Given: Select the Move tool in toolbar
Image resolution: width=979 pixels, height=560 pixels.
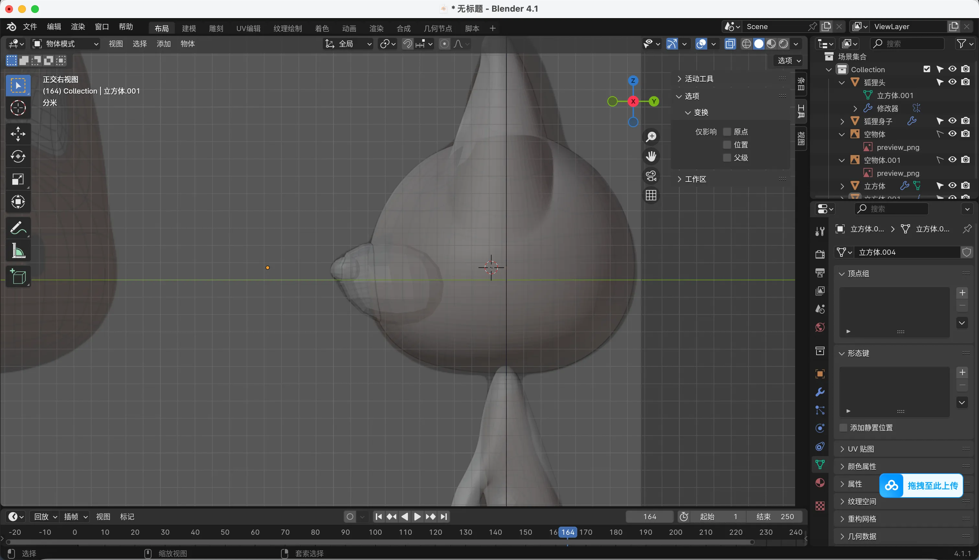Looking at the screenshot, I should pyautogui.click(x=18, y=134).
